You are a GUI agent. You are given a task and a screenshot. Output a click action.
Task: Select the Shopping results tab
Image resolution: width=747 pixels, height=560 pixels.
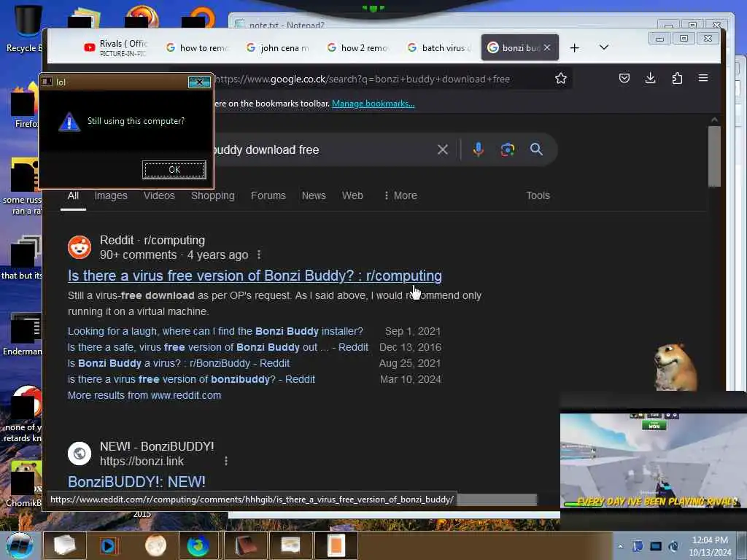pyautogui.click(x=213, y=195)
